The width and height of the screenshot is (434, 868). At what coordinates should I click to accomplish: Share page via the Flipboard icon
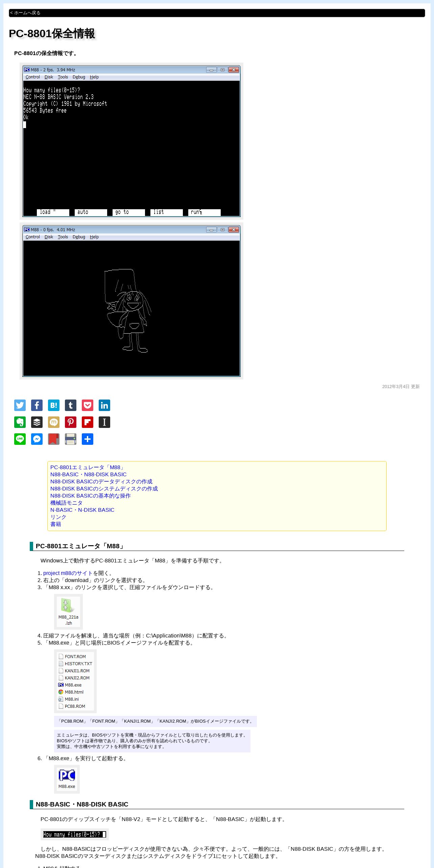click(88, 422)
